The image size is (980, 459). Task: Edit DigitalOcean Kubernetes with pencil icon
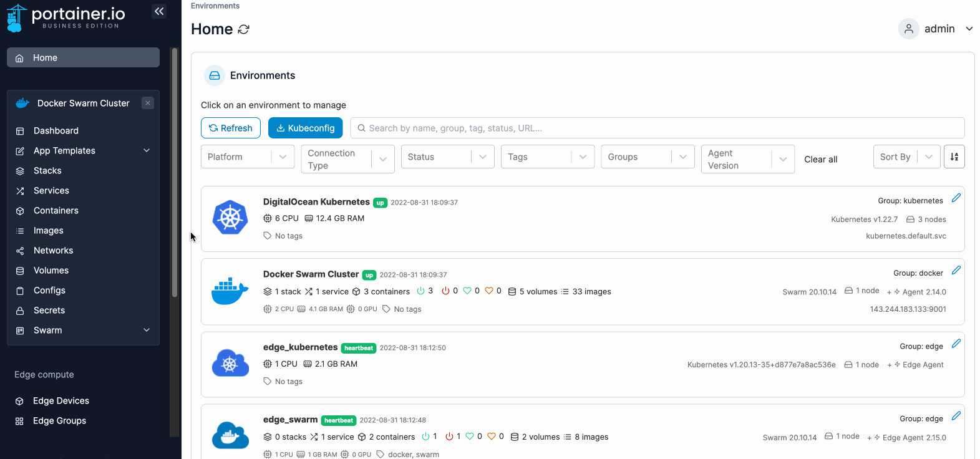[x=956, y=198]
